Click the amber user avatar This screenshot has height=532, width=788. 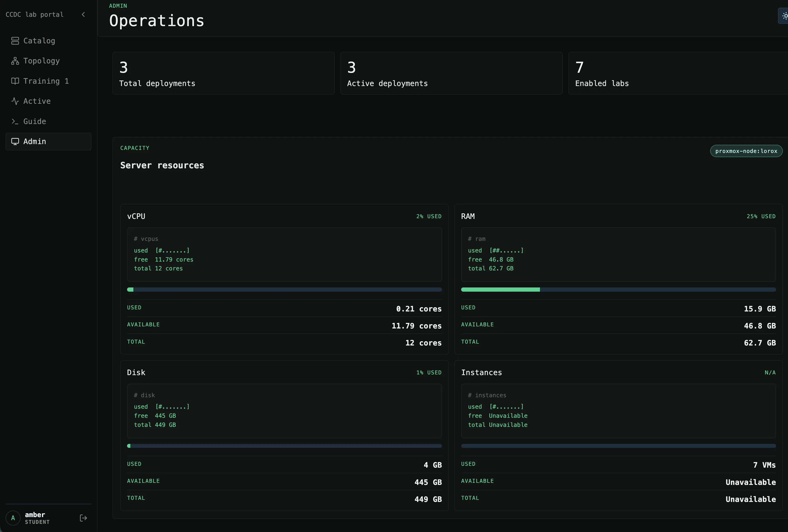tap(13, 518)
